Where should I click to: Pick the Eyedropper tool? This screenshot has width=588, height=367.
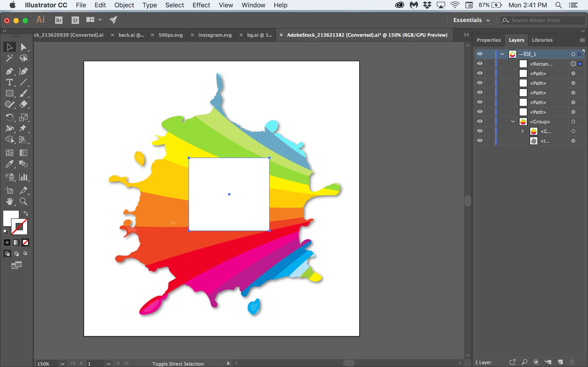[9, 164]
